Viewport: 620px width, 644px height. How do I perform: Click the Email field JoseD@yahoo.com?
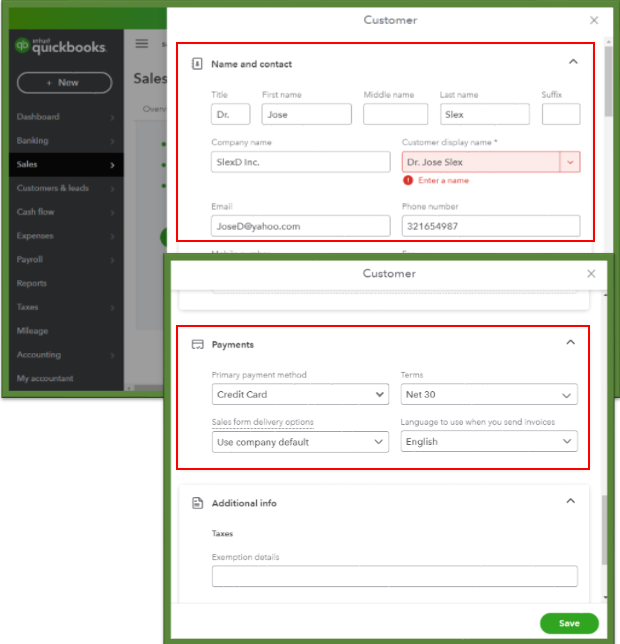[x=301, y=226]
